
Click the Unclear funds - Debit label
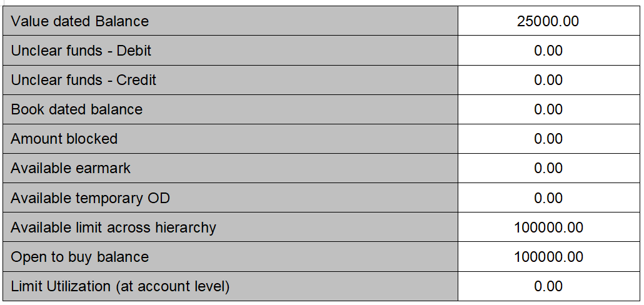point(81,51)
